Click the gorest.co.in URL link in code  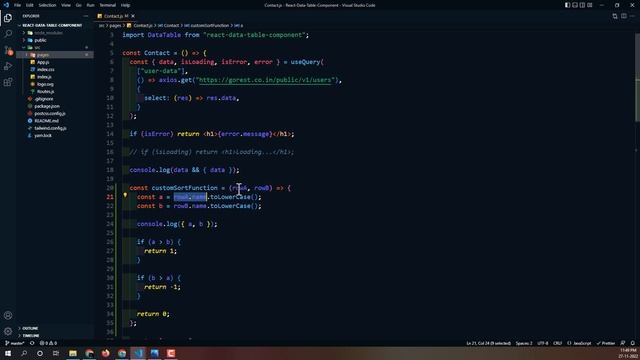(x=266, y=80)
